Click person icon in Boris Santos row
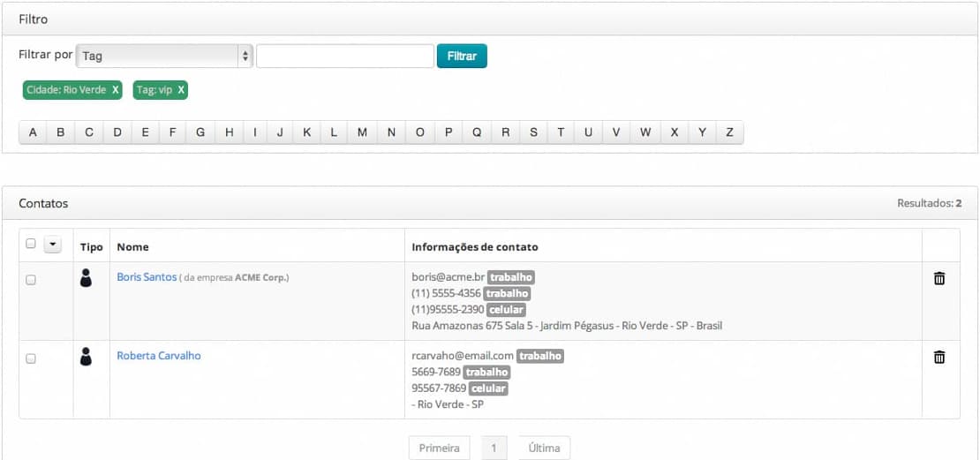 coord(86,278)
